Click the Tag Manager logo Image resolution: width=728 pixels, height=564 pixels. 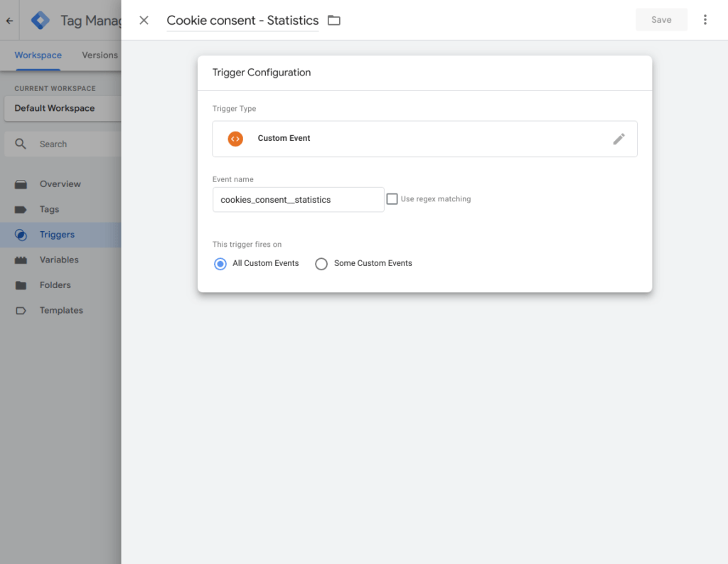click(41, 21)
